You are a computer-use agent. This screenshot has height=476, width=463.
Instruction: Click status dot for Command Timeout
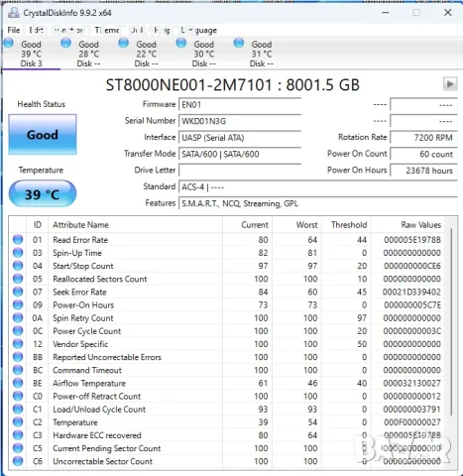point(18,370)
